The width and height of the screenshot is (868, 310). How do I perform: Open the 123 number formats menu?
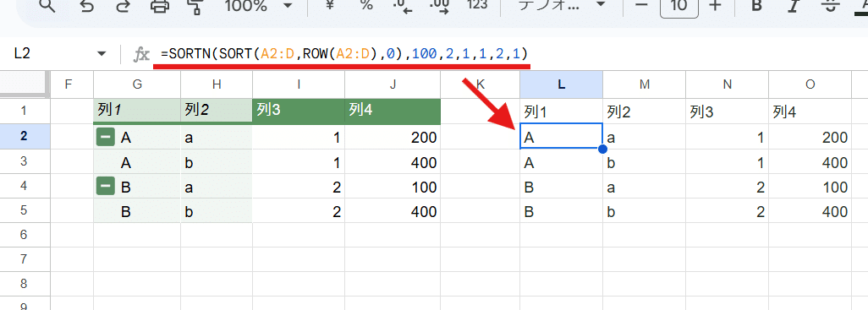click(x=476, y=5)
